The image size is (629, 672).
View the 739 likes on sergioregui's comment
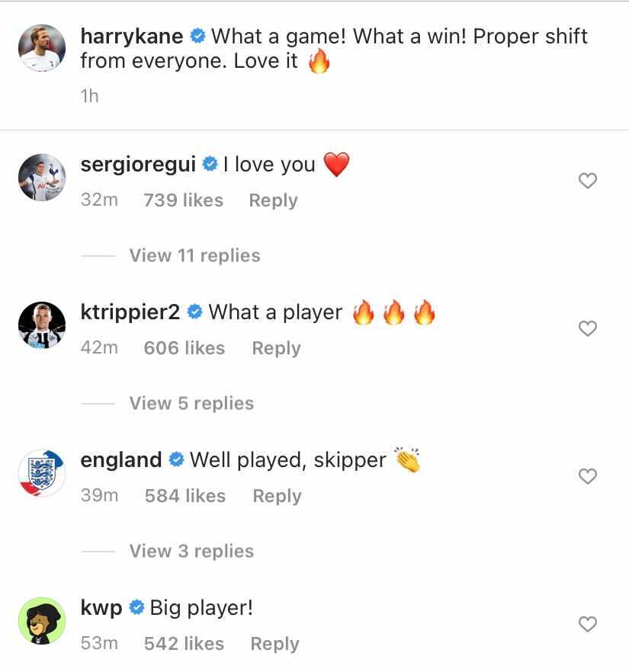coord(183,201)
